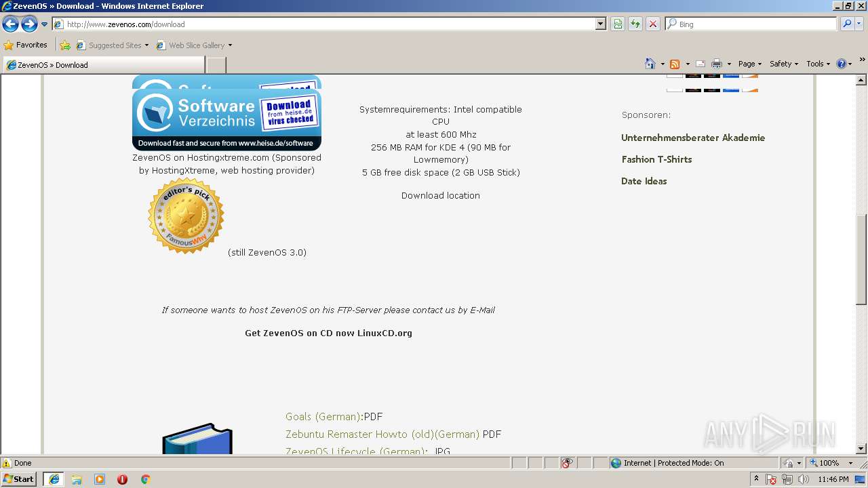The image size is (868, 488).
Task: Open the recent pages dropdown arrow
Action: pos(44,24)
